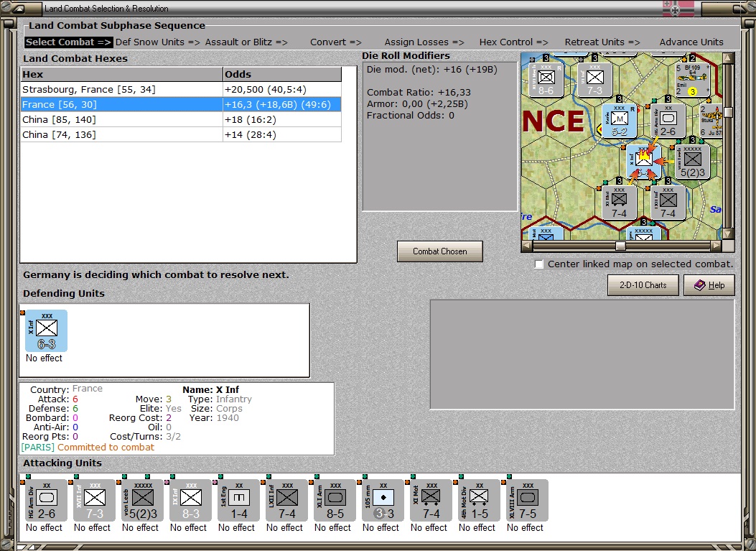
Task: Click the Committed to combat status text
Action: point(106,448)
